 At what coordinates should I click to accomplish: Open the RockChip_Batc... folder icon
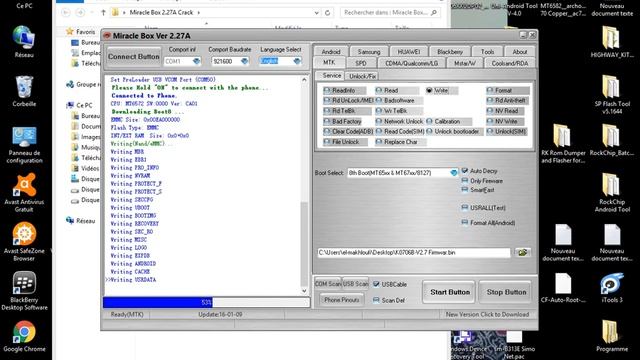[611, 140]
